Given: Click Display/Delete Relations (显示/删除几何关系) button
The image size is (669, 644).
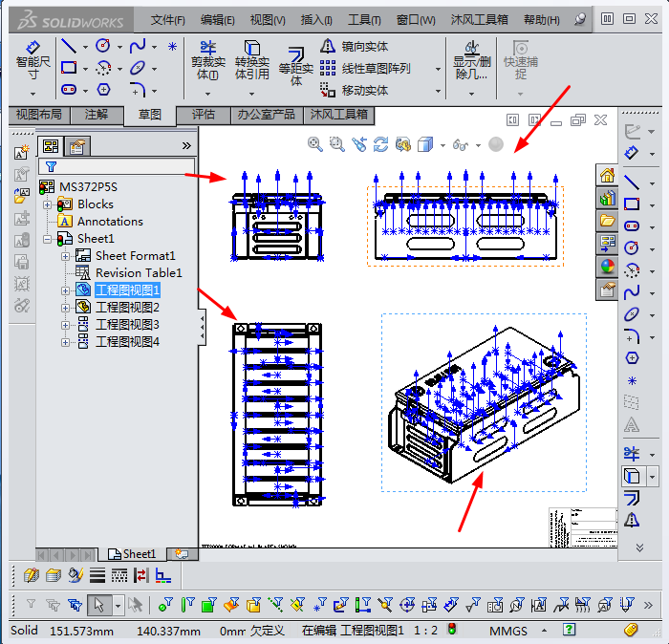Looking at the screenshot, I should click(x=469, y=59).
